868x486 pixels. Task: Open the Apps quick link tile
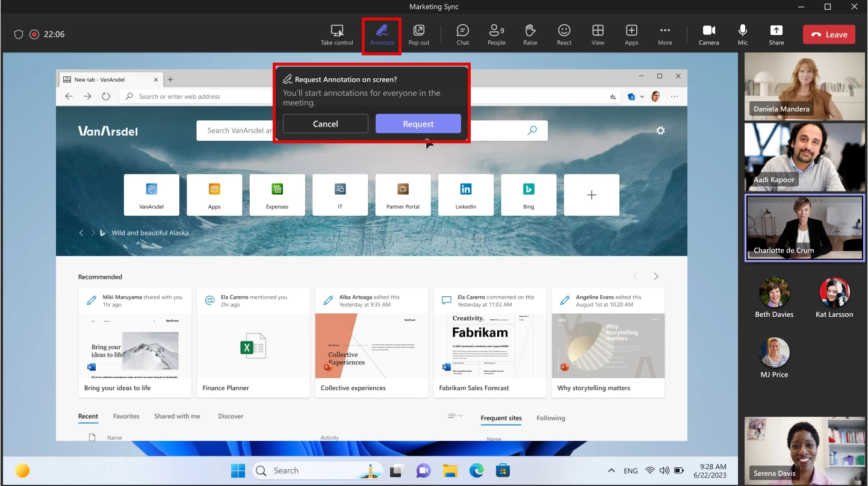(x=214, y=195)
